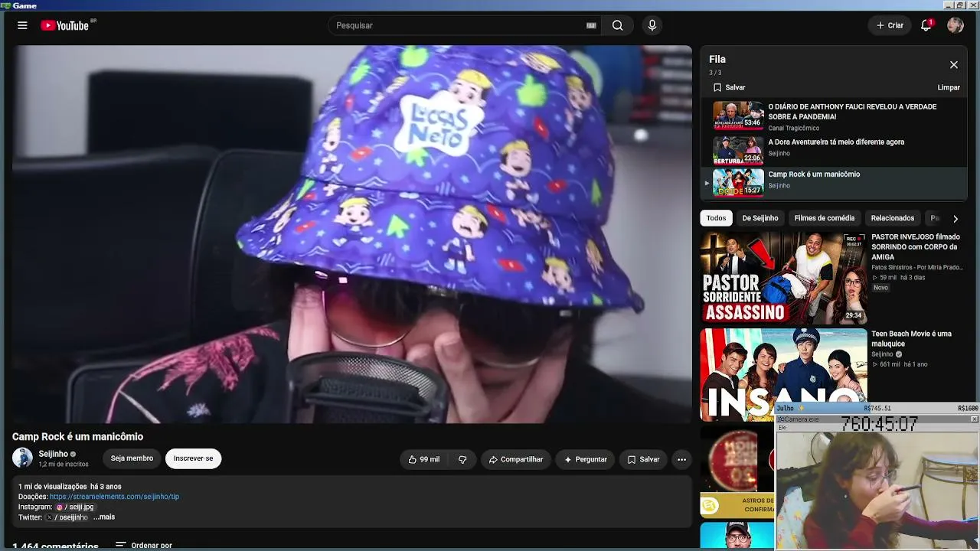Open the Instagram seiji.jpg link
This screenshot has height=551, width=980.
[x=74, y=507]
